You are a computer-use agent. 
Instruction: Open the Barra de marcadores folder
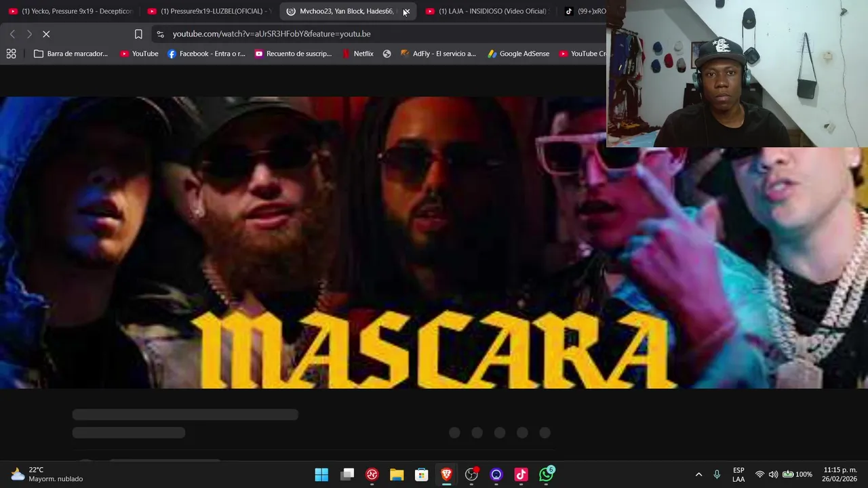71,54
